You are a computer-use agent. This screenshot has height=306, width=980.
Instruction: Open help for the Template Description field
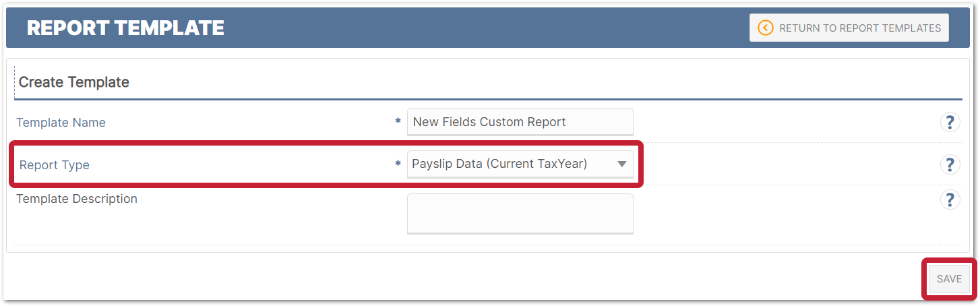click(950, 199)
